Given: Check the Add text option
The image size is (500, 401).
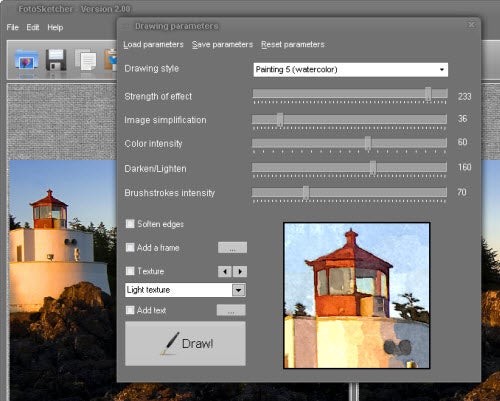Looking at the screenshot, I should pyautogui.click(x=130, y=310).
